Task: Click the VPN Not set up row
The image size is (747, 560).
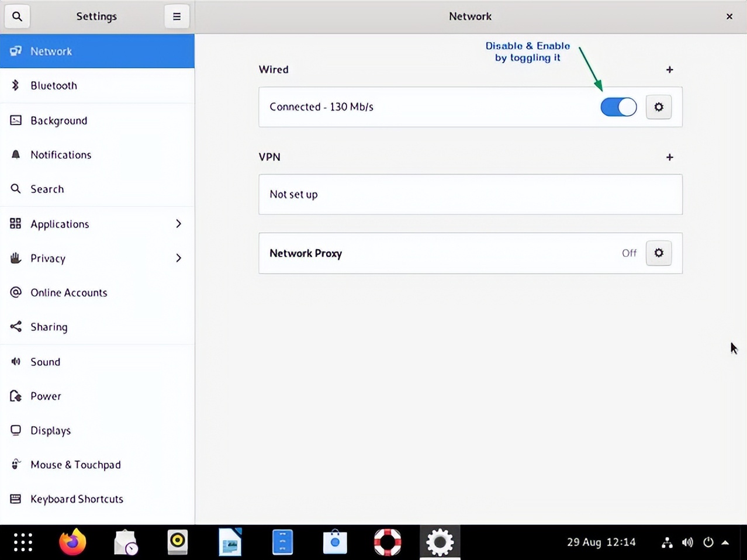Action: 470,195
